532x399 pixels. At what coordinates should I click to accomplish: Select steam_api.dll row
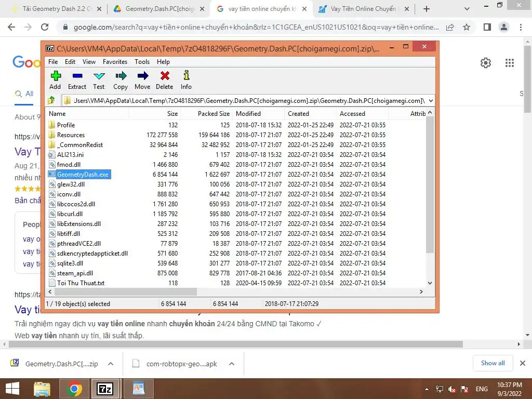[x=217, y=273]
